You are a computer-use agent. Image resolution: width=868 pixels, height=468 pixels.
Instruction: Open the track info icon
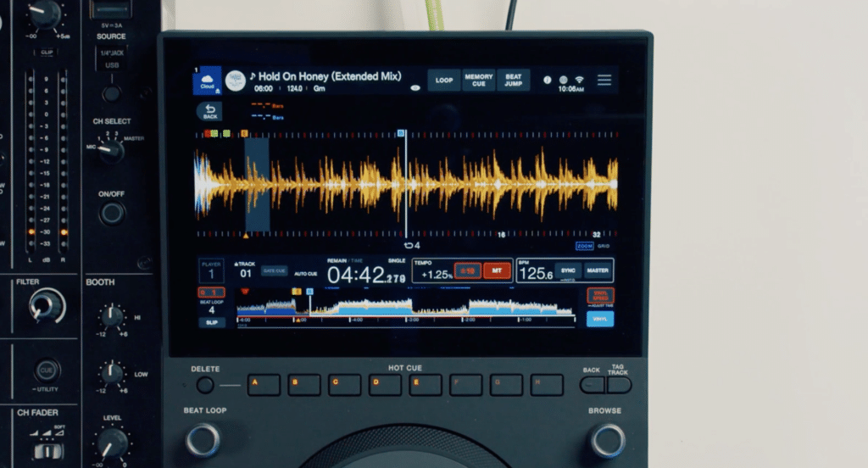point(547,80)
